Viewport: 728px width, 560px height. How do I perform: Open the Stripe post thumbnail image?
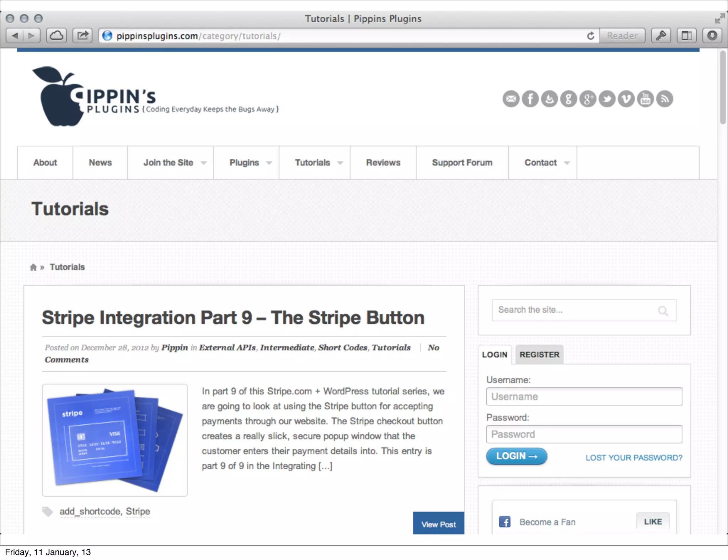pyautogui.click(x=114, y=440)
